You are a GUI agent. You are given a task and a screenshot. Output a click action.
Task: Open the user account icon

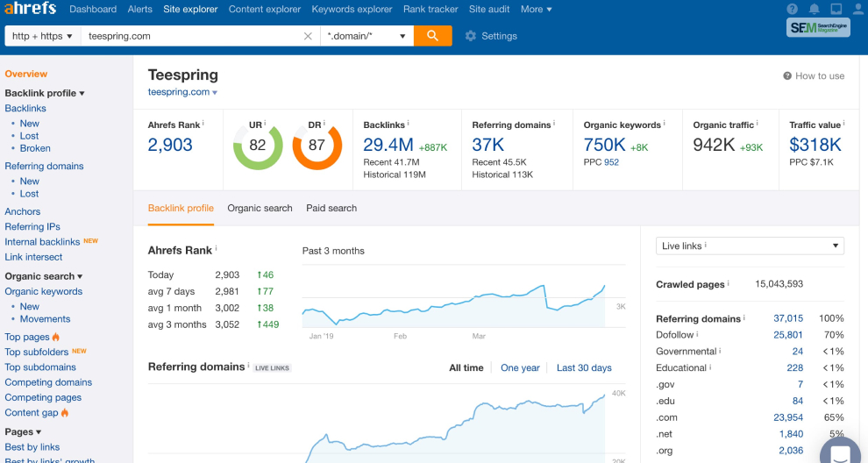pyautogui.click(x=858, y=9)
